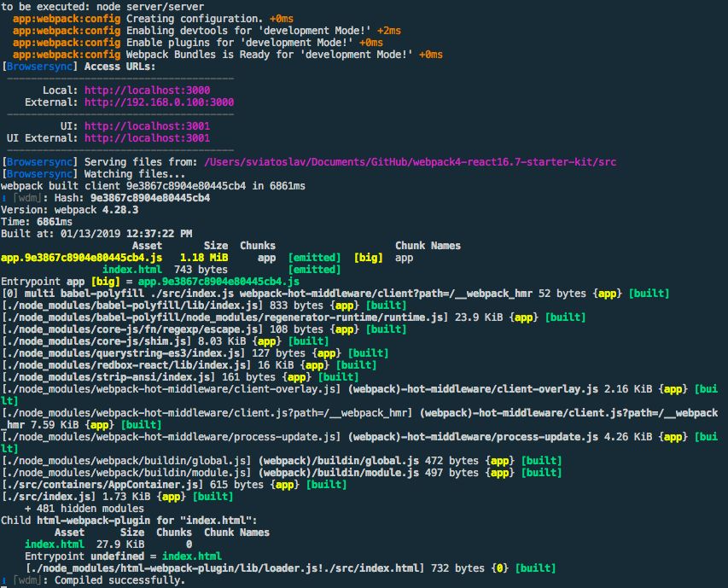This screenshot has width=728, height=588.
Task: Click '+ 481 hidden modules' line
Action: coord(84,509)
